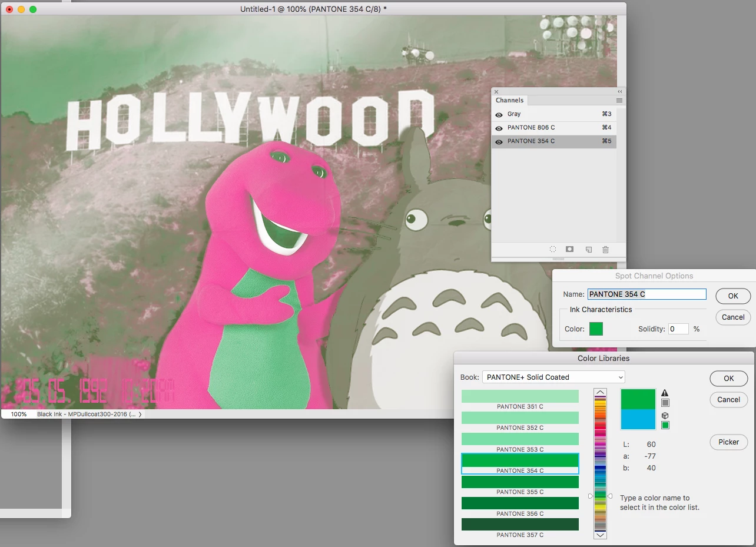Cancel the Color Libraries dialog
Image resolution: width=756 pixels, height=547 pixels.
point(729,399)
